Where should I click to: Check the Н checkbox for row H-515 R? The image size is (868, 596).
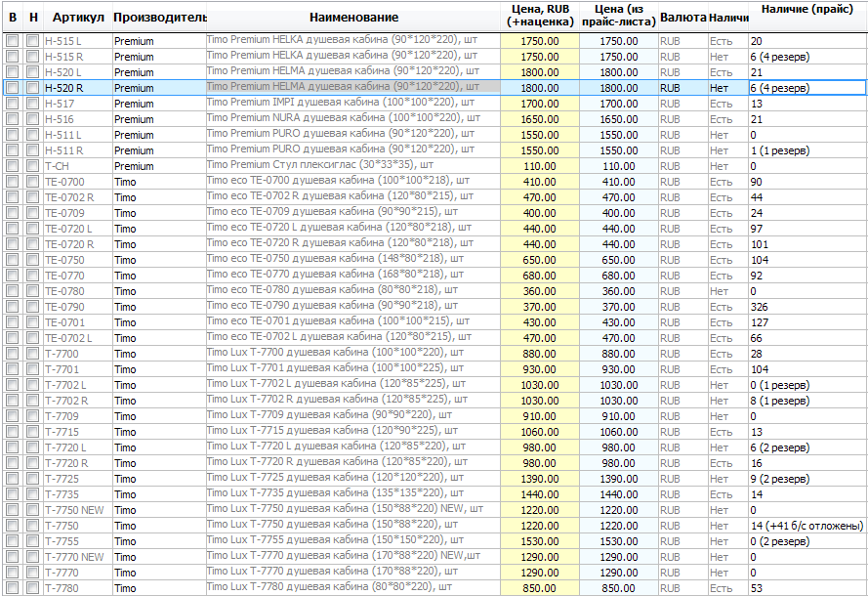click(32, 57)
